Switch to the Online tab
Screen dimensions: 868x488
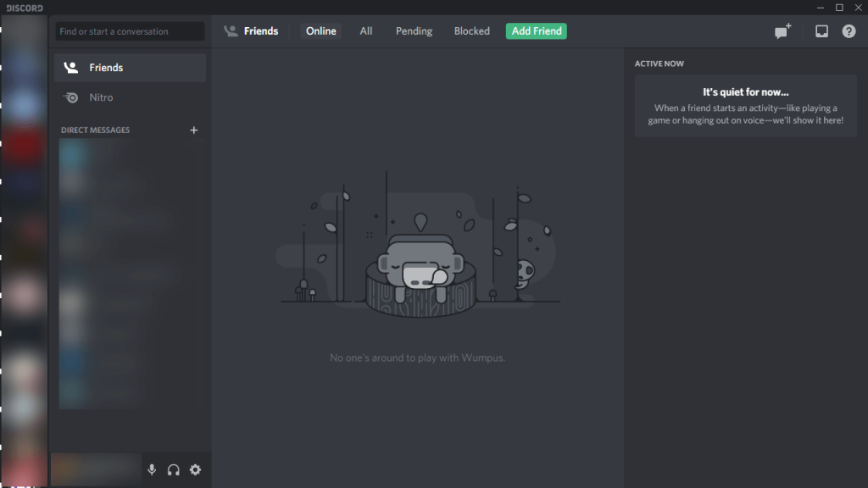click(x=321, y=31)
